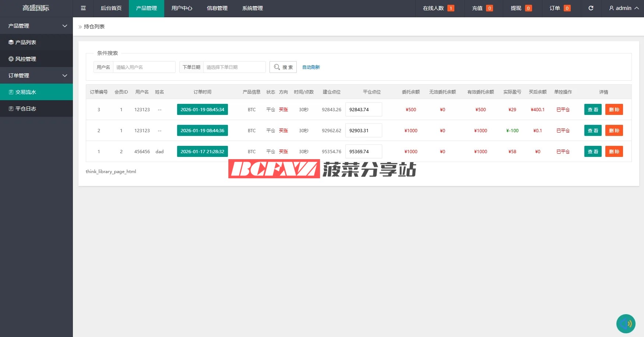644x337 pixels.
Task: Click the 产品列表 layers icon in sidebar
Action: [11, 42]
